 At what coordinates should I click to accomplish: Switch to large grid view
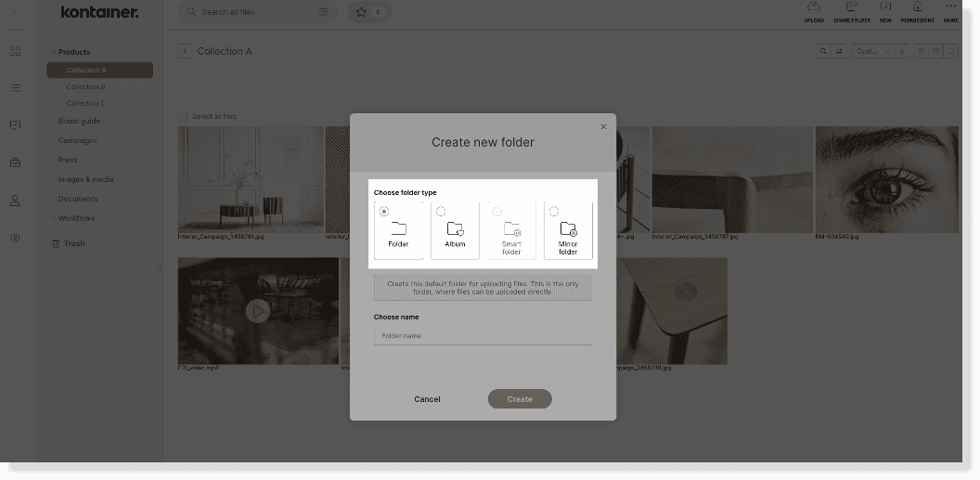tap(922, 51)
